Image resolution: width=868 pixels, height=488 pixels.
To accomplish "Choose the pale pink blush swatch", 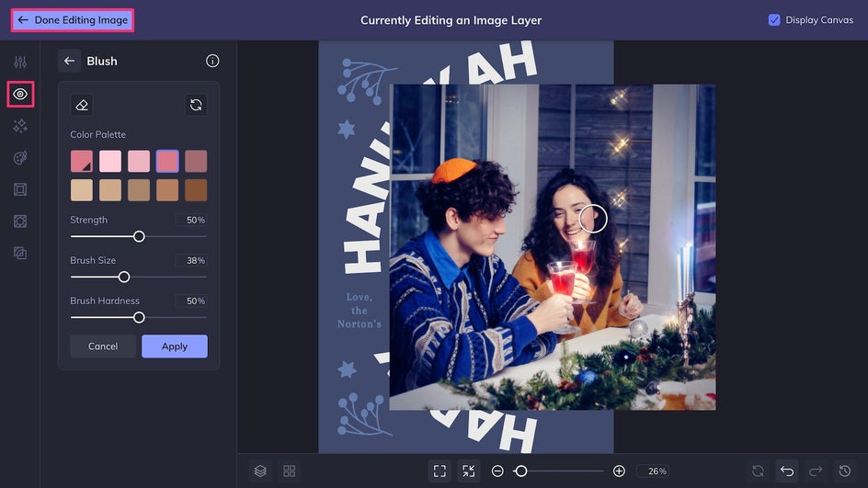I will pyautogui.click(x=110, y=161).
